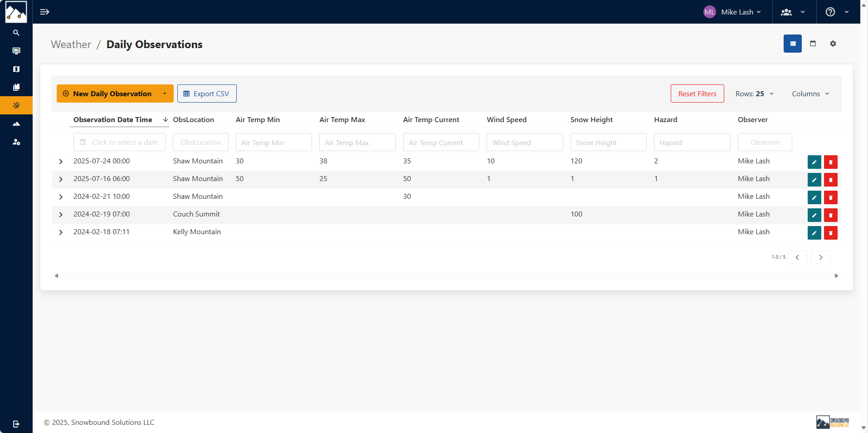
Task: Focus the Snow Height filter field
Action: tap(609, 142)
